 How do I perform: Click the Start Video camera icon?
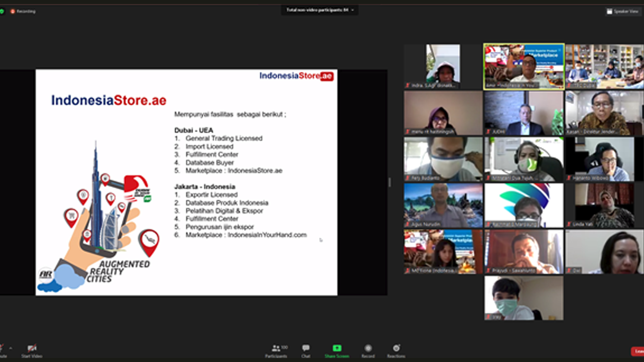32,348
